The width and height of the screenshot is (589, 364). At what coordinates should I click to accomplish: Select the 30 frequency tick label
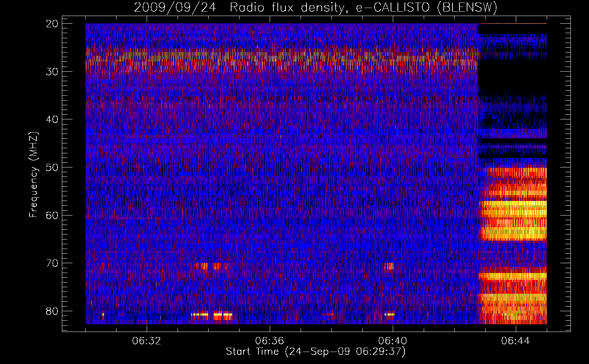point(52,72)
